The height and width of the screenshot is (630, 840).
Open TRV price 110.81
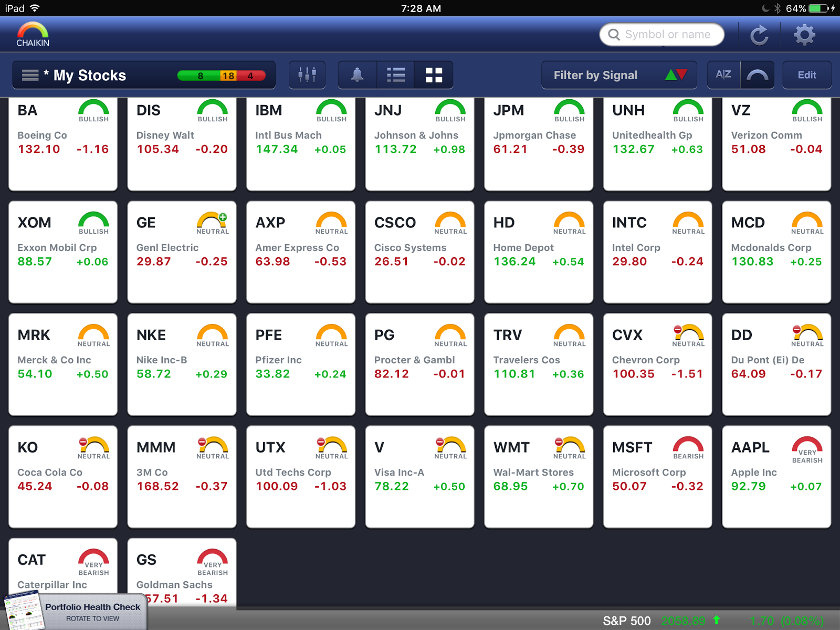pos(514,374)
